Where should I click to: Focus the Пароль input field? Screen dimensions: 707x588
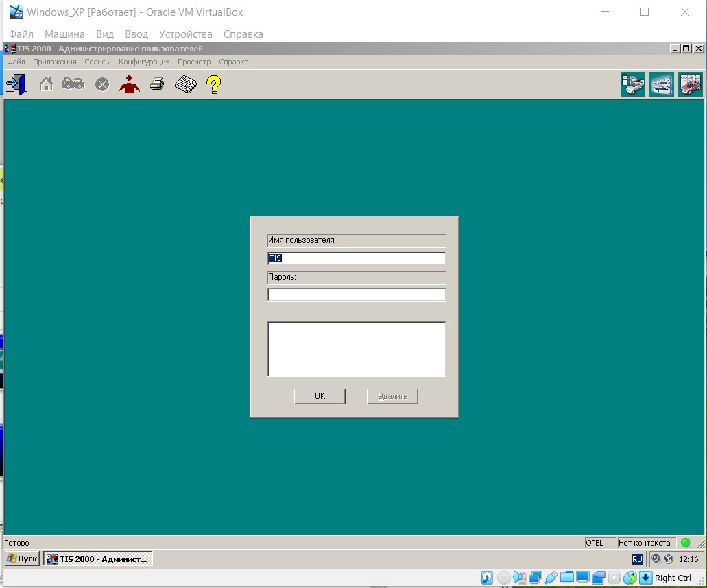[x=357, y=295]
